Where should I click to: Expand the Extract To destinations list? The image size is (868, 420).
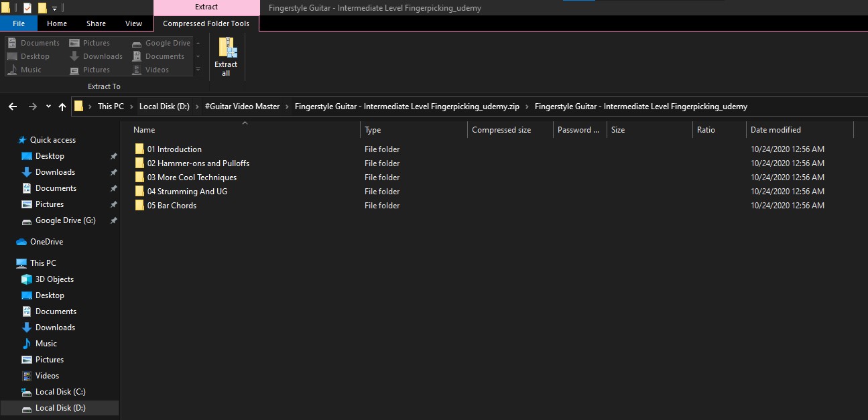198,70
